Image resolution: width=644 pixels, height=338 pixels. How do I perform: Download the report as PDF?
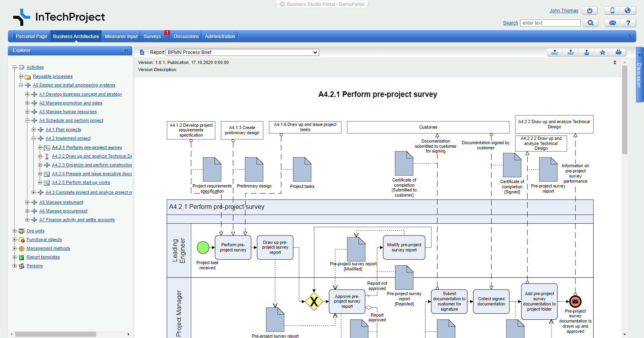pyautogui.click(x=571, y=52)
